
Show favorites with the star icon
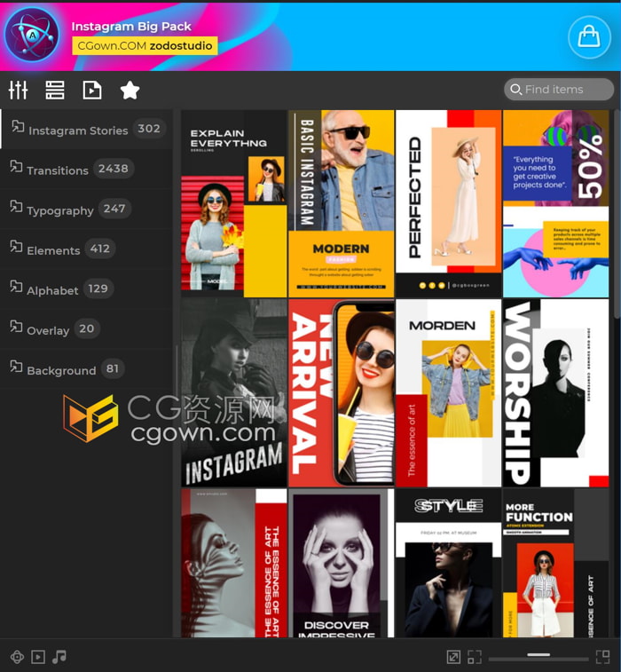pyautogui.click(x=130, y=90)
